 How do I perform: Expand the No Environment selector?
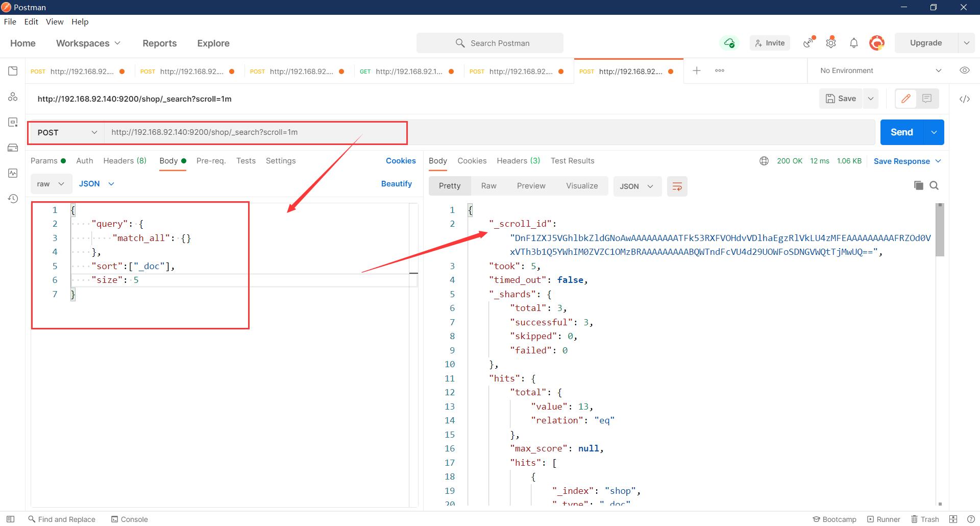(x=881, y=70)
